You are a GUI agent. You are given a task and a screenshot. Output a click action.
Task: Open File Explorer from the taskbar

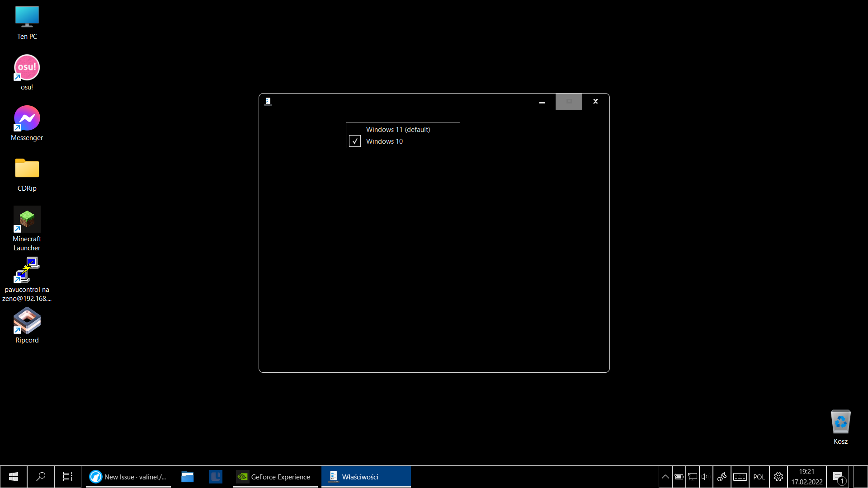(x=188, y=477)
